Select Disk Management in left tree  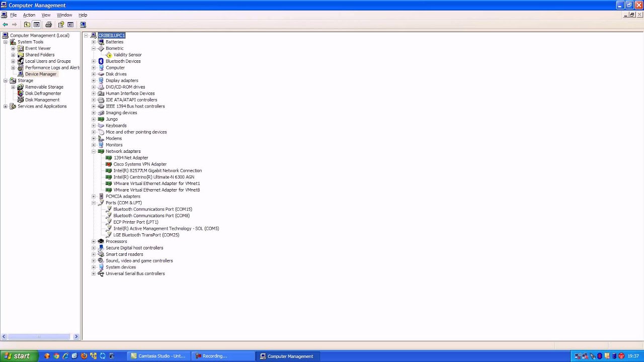pos(42,100)
